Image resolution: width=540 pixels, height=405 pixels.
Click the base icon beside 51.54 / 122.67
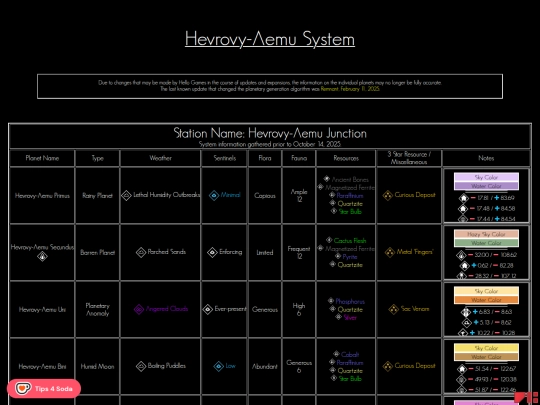[x=462, y=369]
